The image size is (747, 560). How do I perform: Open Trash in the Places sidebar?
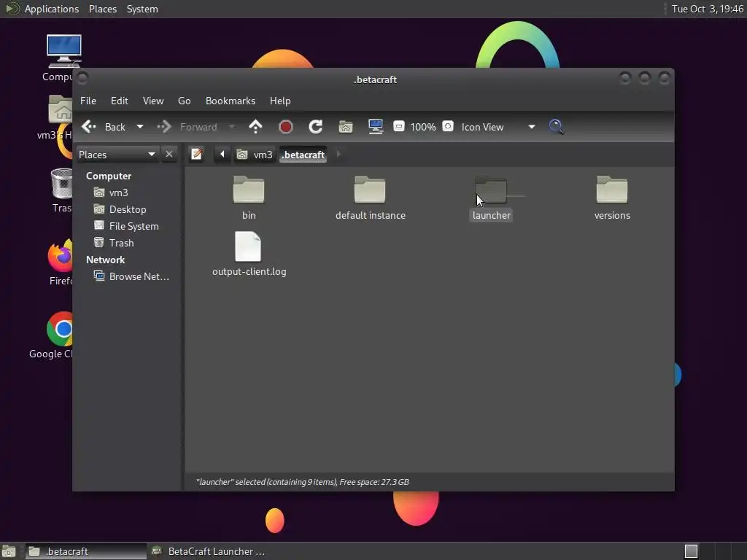pos(121,243)
